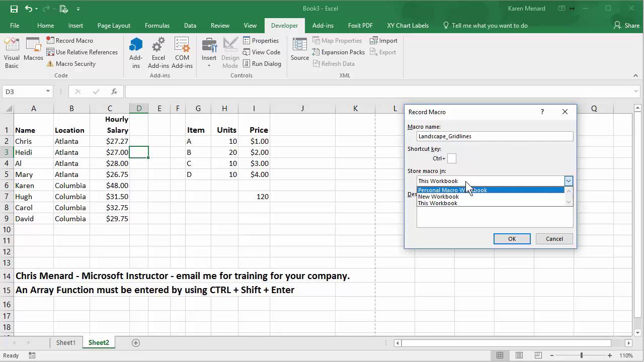The height and width of the screenshot is (362, 644).
Task: Click the Shortcut key input box
Action: pyautogui.click(x=452, y=158)
